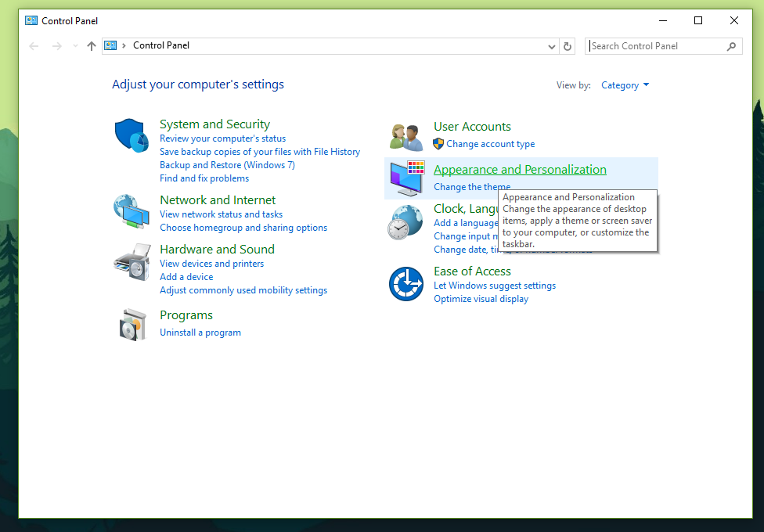764x532 pixels.
Task: Open the Ease of Access icon
Action: (406, 284)
